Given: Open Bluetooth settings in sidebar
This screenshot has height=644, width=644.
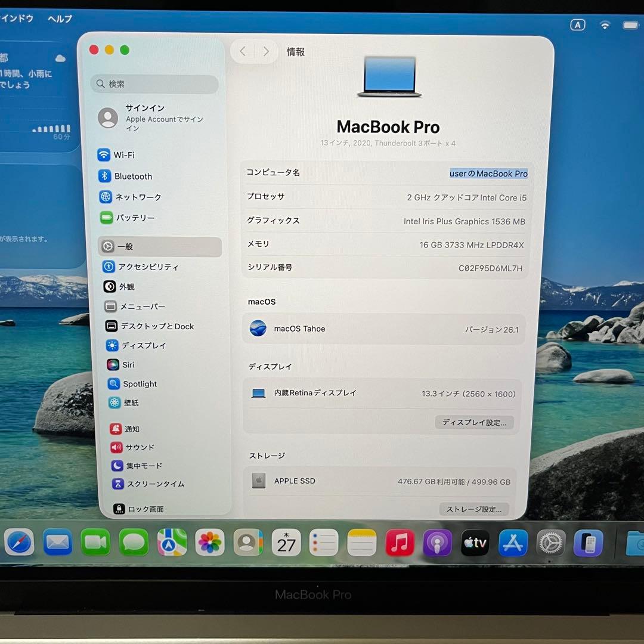Looking at the screenshot, I should pos(125,176).
